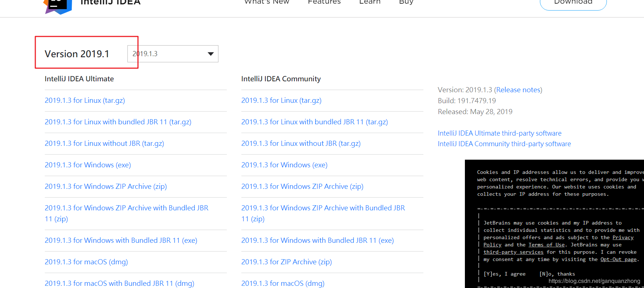Click the IntelliJ IDEA logo icon
Screen dimensions: 644x288
pyautogui.click(x=58, y=5)
